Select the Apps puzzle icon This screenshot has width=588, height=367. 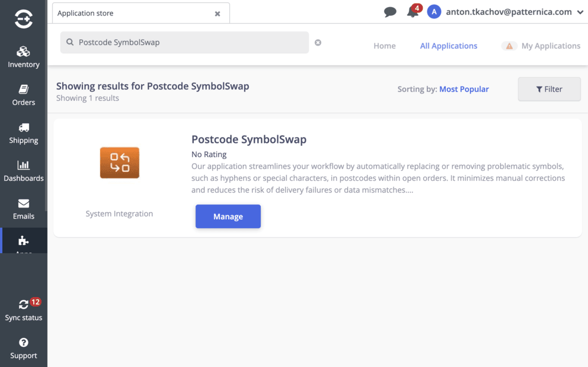click(x=24, y=241)
